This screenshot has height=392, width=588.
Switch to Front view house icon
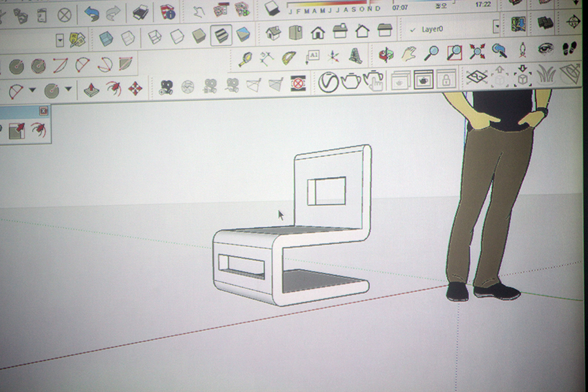(x=318, y=32)
